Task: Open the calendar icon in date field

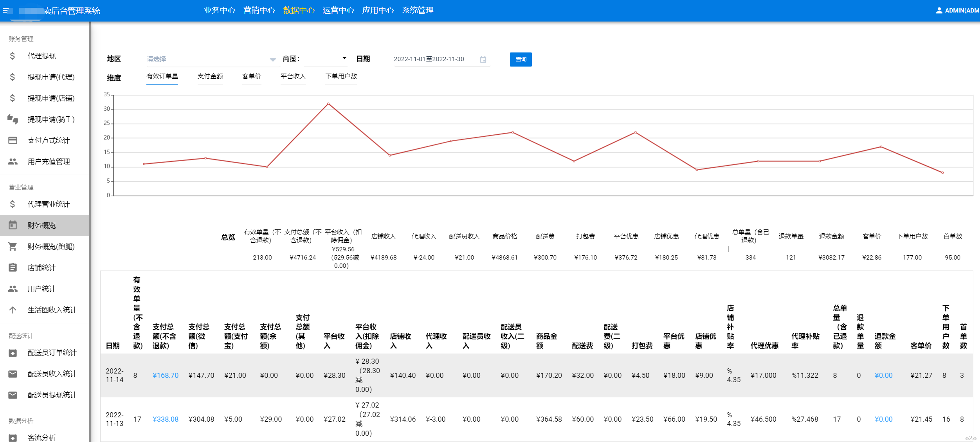Action: tap(483, 60)
